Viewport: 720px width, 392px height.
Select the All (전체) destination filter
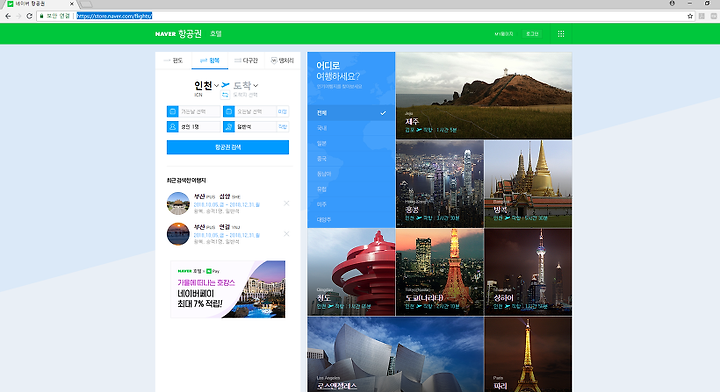(351, 113)
